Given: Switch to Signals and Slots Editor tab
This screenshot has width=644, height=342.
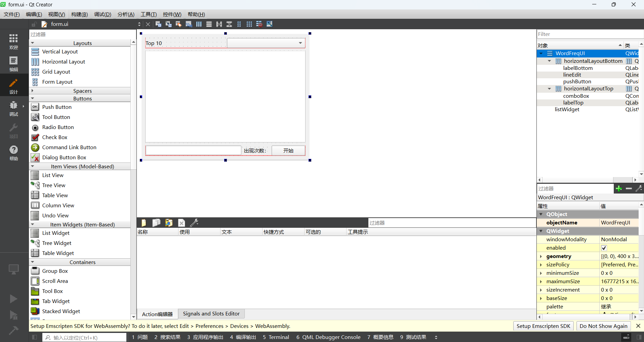Looking at the screenshot, I should pos(211,314).
